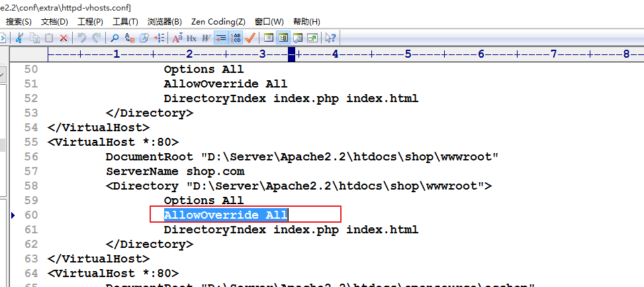
Task: Click the red X Delete icon
Action: [64, 38]
